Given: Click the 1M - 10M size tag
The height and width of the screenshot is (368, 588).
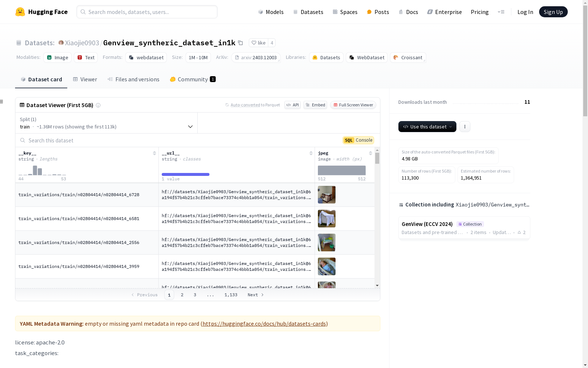Looking at the screenshot, I should pos(198,57).
